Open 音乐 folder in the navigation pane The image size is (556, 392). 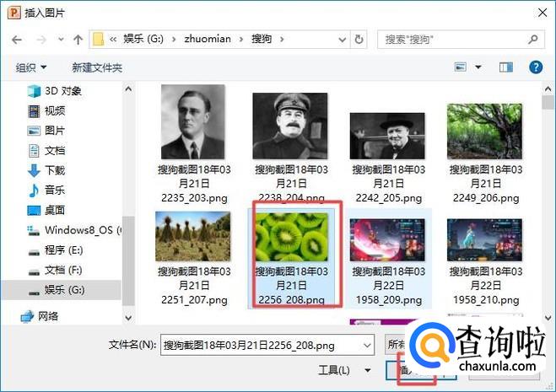click(54, 190)
